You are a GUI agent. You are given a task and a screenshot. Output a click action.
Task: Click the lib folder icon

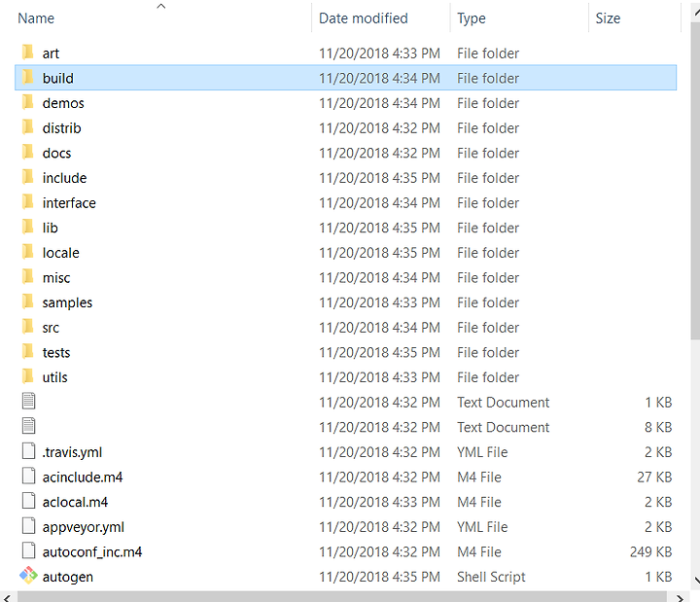27,227
